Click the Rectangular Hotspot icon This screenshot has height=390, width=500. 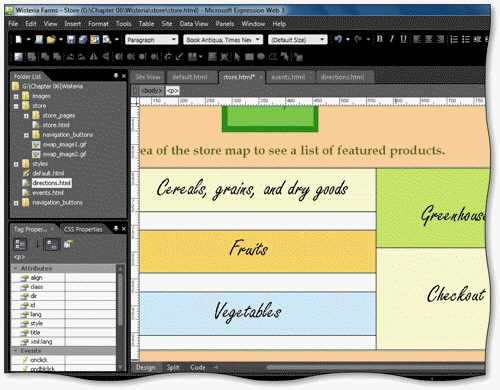pyautogui.click(x=249, y=57)
